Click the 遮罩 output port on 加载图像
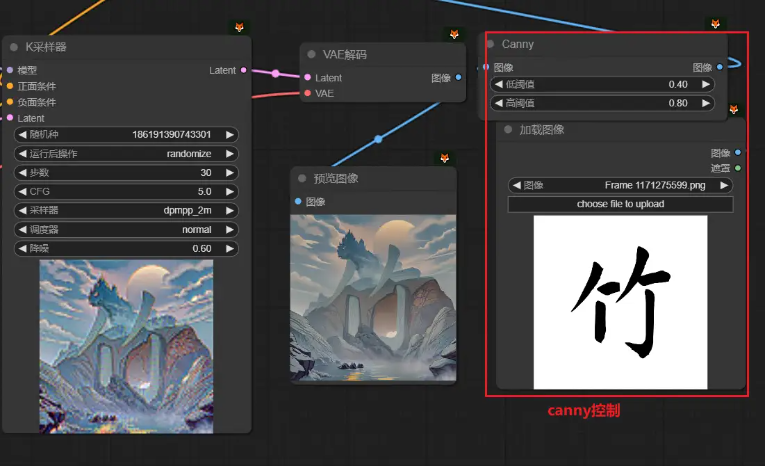Image resolution: width=765 pixels, height=466 pixels. [738, 168]
